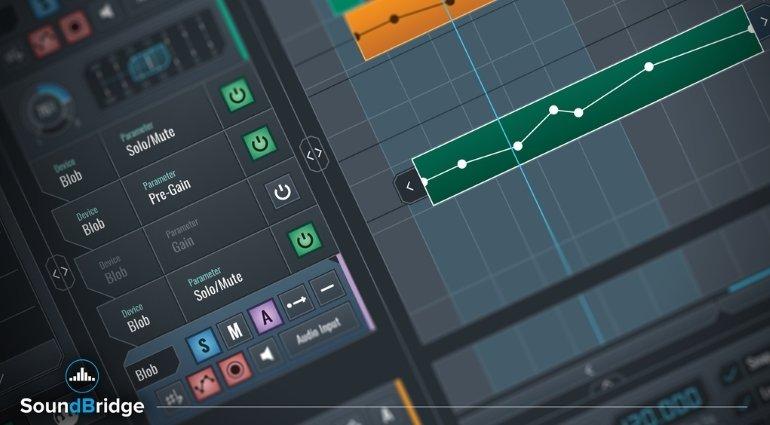Click the left-edge <> collapse handle
Screen dimensions: 770x425
(60, 272)
